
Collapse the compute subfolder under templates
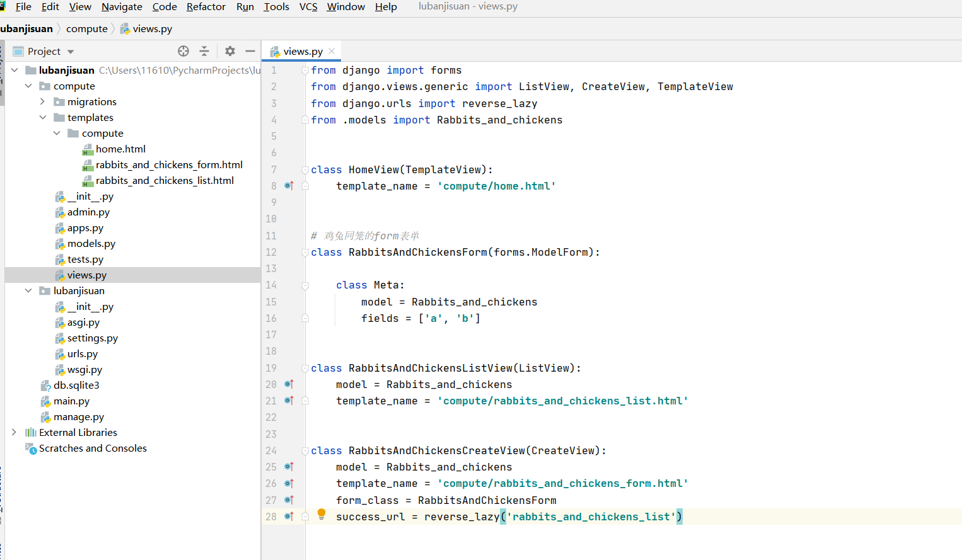(57, 133)
